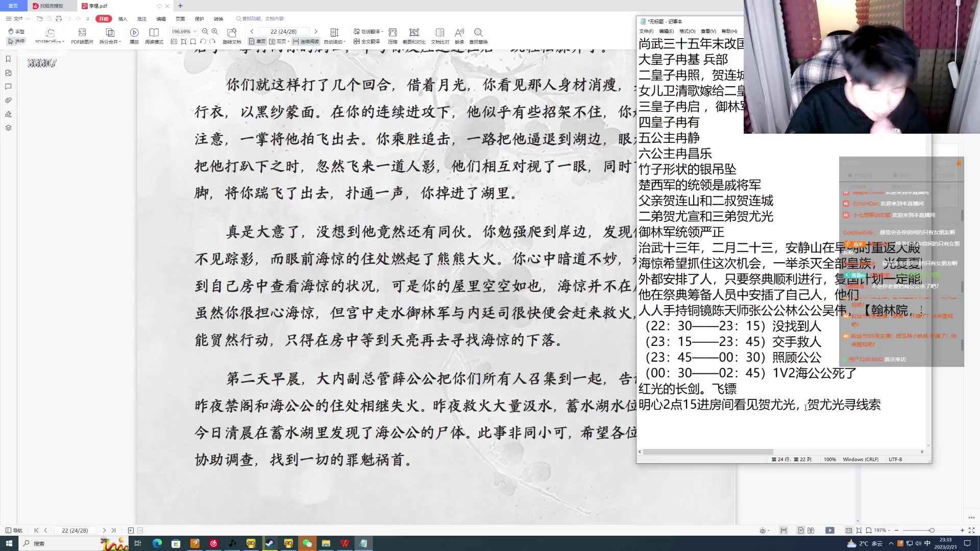Jump to first page in status bar
The height and width of the screenshot is (551, 980).
(36, 531)
